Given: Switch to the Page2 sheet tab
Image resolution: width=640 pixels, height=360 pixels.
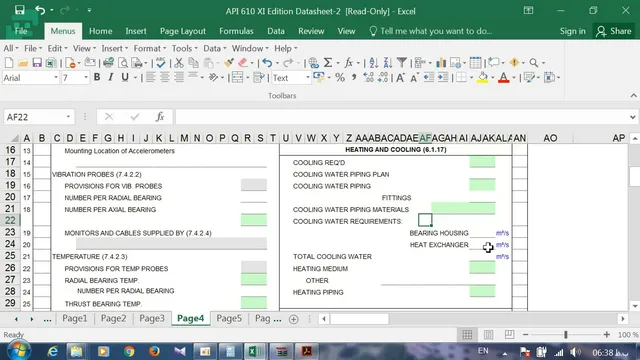Looking at the screenshot, I should (113, 318).
